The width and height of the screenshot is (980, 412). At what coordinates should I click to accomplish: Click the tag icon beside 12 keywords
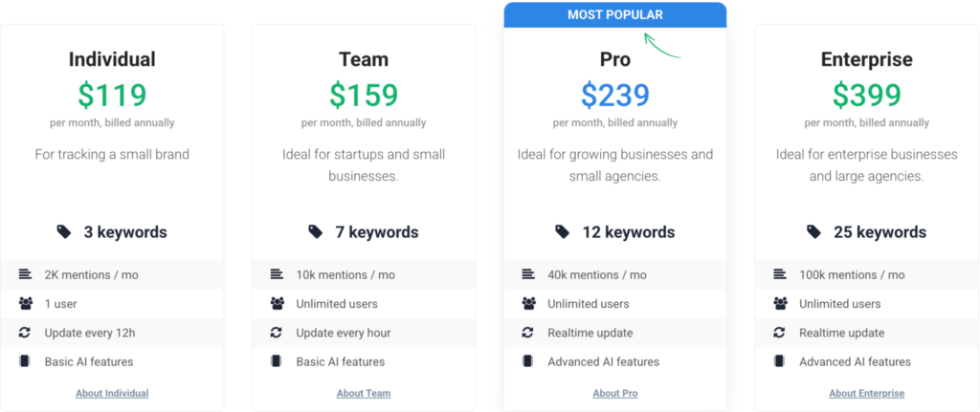(563, 232)
